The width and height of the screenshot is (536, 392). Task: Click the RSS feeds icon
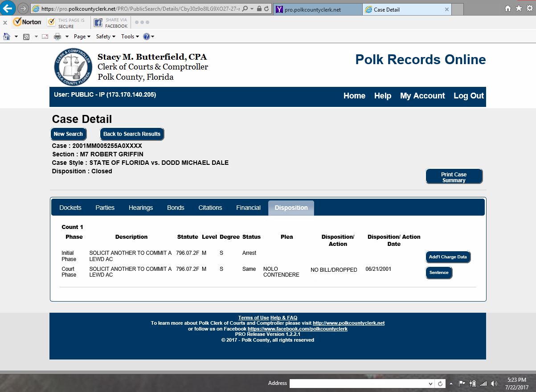pyautogui.click(x=26, y=37)
